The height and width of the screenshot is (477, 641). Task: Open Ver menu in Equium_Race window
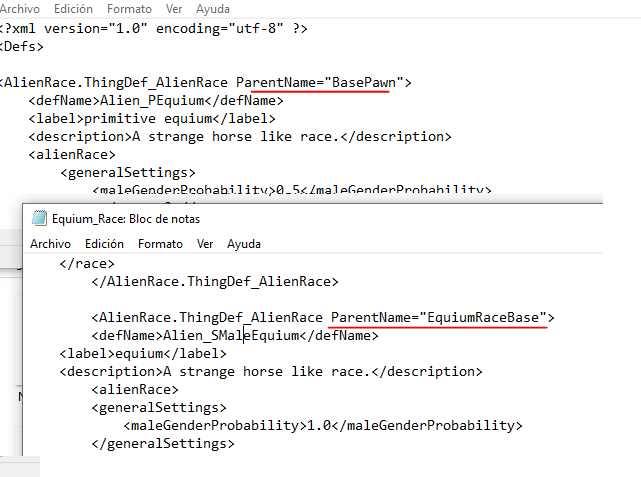pos(205,244)
